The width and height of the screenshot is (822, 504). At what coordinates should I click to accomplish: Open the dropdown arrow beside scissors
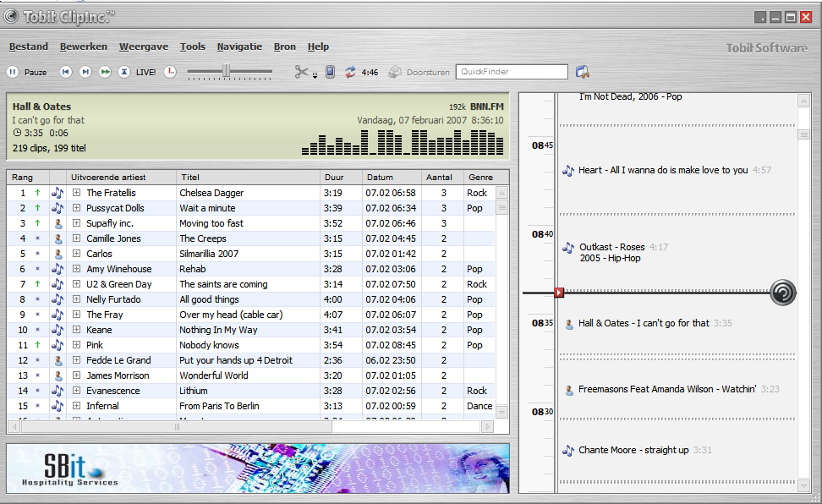315,75
